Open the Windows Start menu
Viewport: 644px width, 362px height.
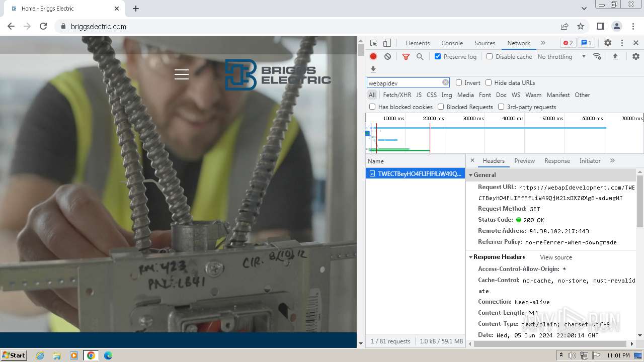click(14, 355)
